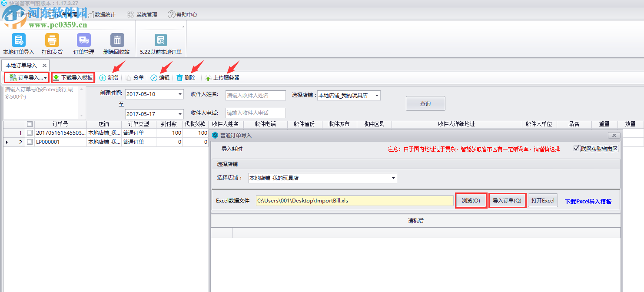This screenshot has width=644, height=292.
Task: Open the start date 2017-05-10 dropdown
Action: (180, 94)
